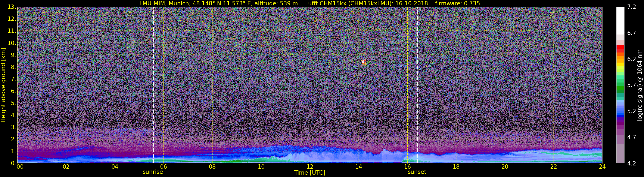Screen dimensions: 644x177
Task: Click the 'sunset' label below the axis
Action: [417, 172]
